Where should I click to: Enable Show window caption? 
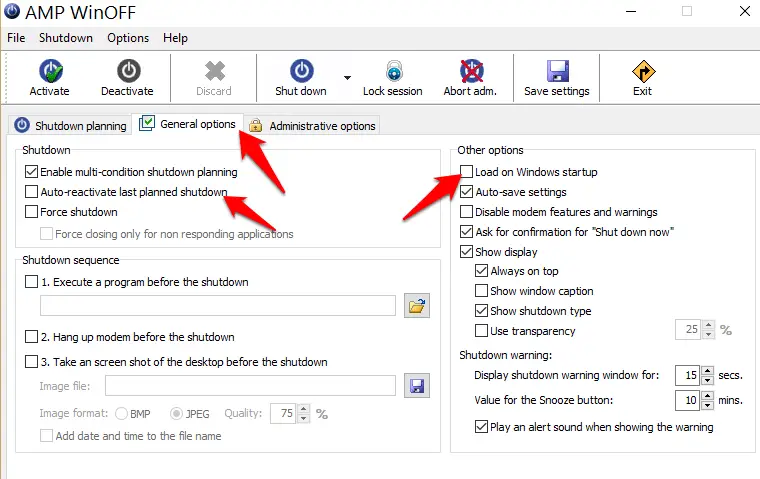481,290
